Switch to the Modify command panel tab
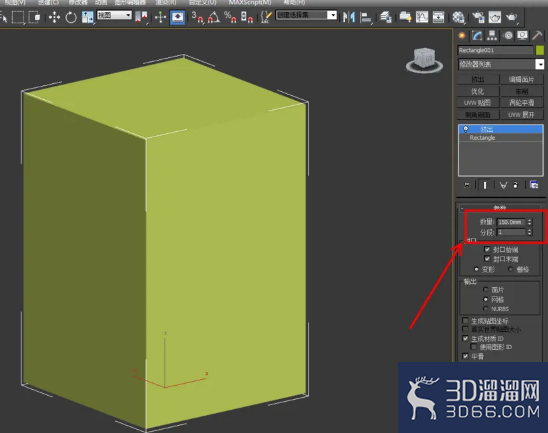Image resolution: width=548 pixels, height=433 pixels. tap(477, 36)
